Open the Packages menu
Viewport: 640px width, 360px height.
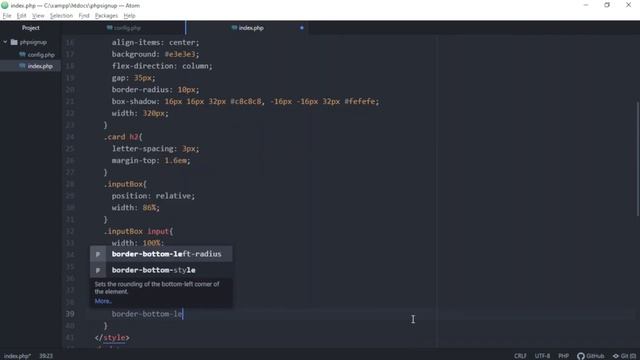[106, 16]
